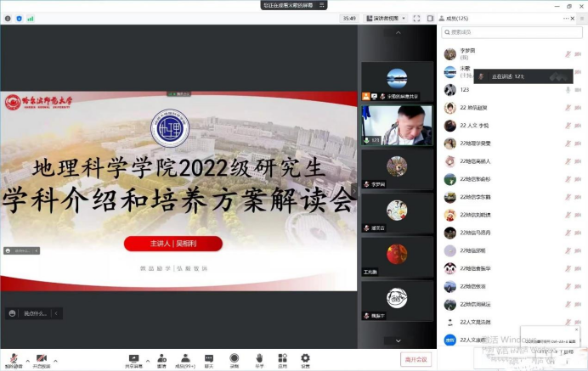Unmute microphone in the bottom toolbar
Image resolution: width=588 pixels, height=371 pixels.
12,359
